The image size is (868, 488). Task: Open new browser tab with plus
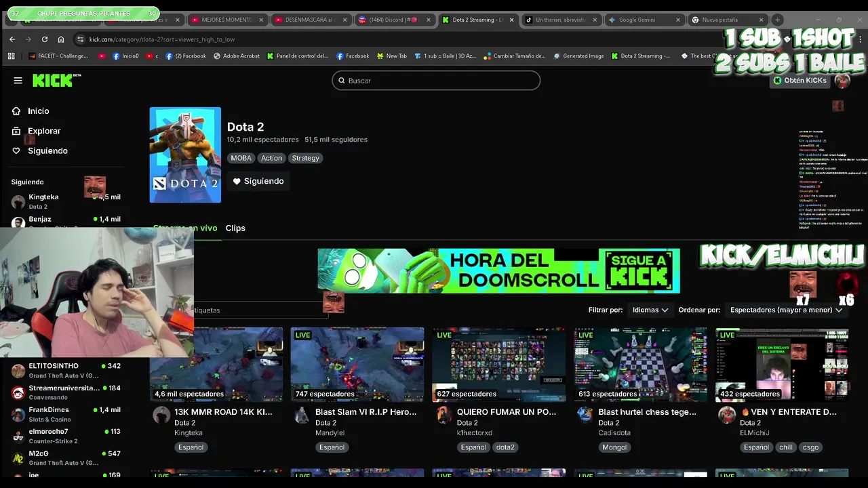[x=777, y=20]
